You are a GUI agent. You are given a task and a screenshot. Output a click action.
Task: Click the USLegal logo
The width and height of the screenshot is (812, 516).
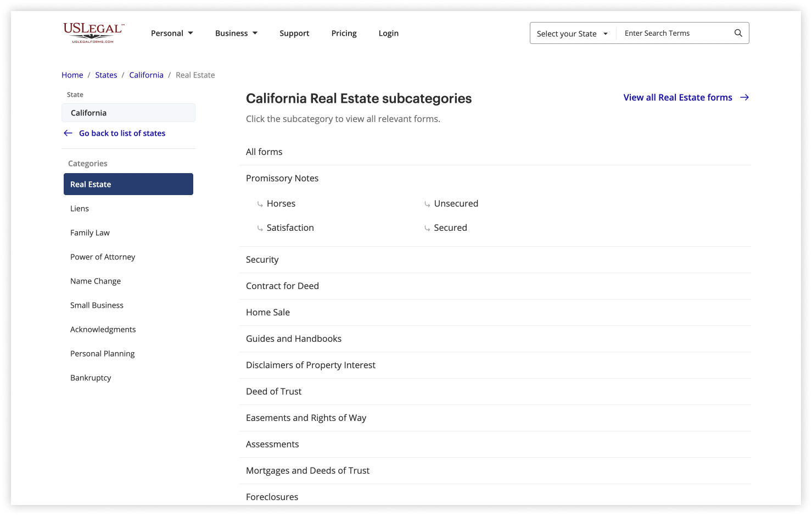(x=92, y=32)
